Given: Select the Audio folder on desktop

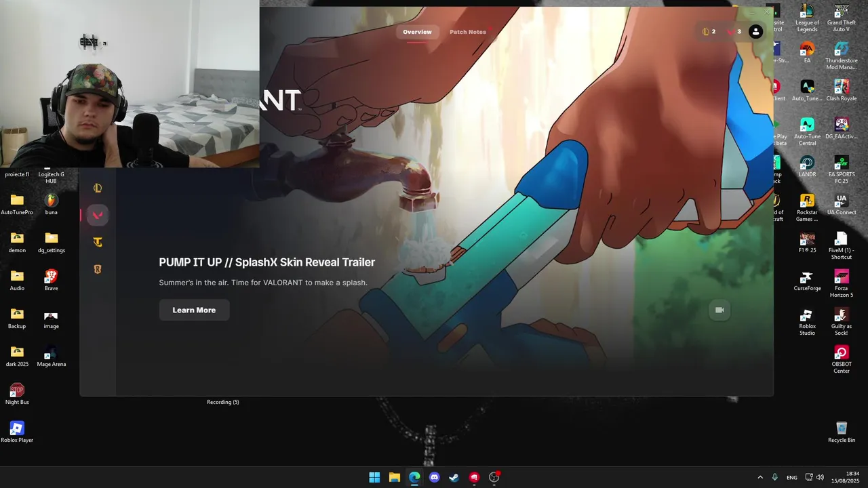Looking at the screenshot, I should [17, 280].
